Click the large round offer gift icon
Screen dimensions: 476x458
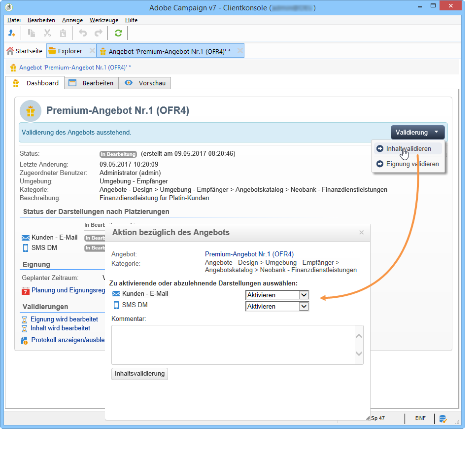[31, 111]
